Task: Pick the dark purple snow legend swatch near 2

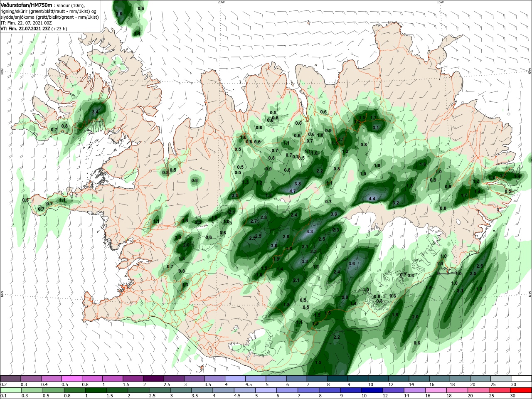Action: coord(153,379)
